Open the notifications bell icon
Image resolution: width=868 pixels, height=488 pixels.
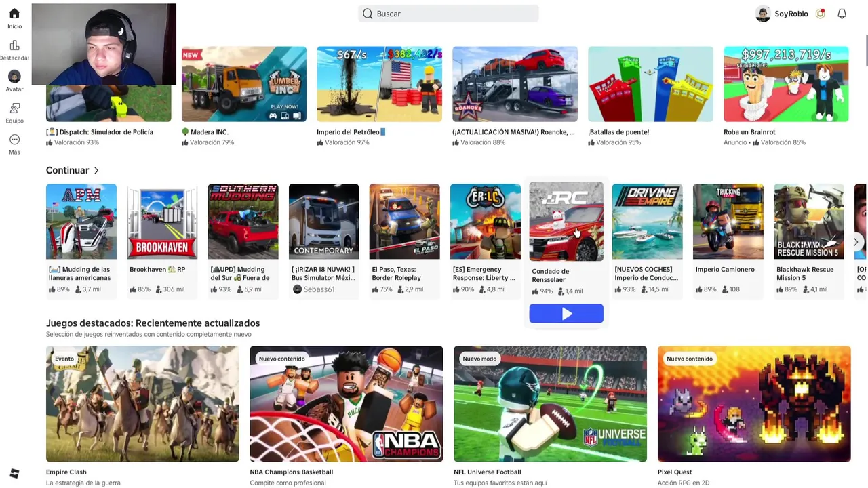click(x=842, y=14)
